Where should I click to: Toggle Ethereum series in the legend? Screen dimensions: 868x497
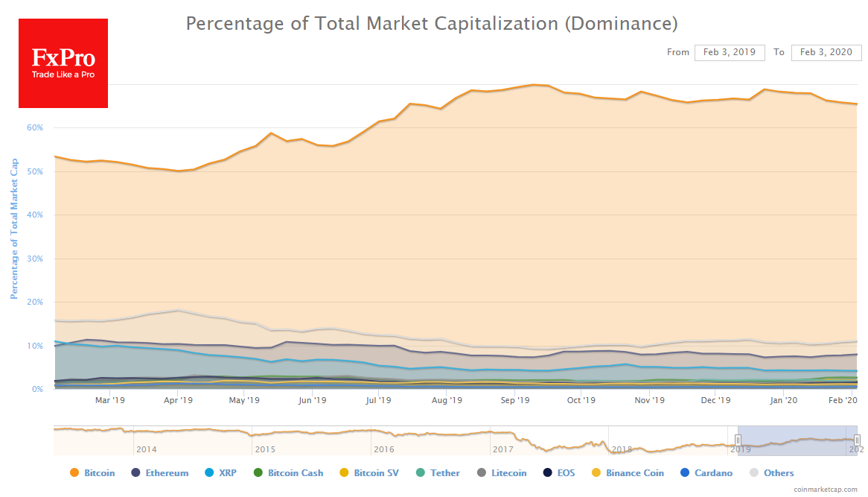tap(167, 473)
